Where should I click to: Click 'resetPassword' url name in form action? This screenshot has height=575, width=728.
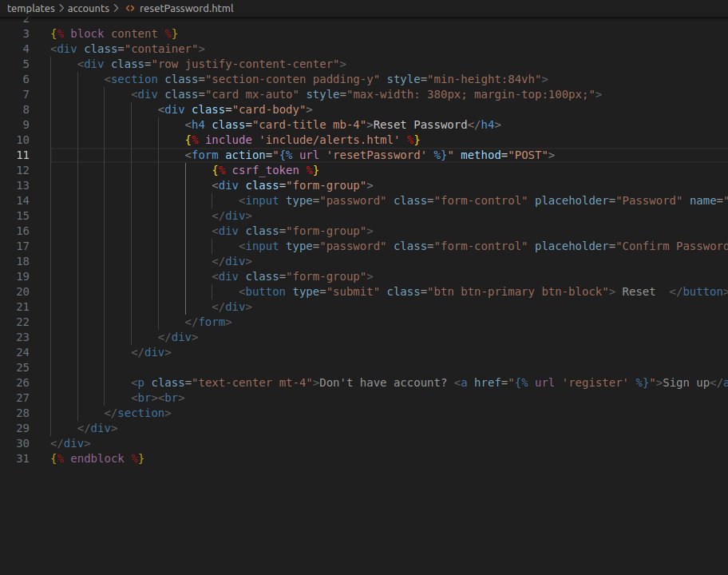coord(377,155)
